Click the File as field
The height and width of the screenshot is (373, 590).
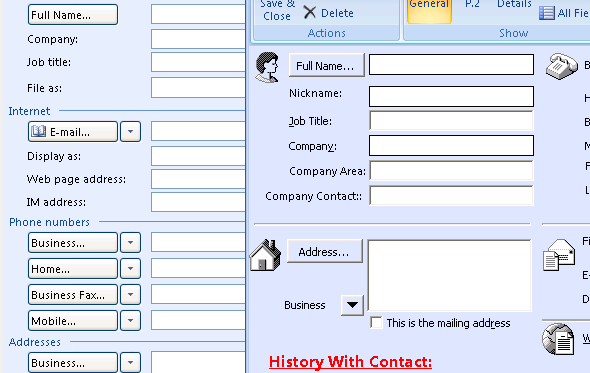pos(199,87)
